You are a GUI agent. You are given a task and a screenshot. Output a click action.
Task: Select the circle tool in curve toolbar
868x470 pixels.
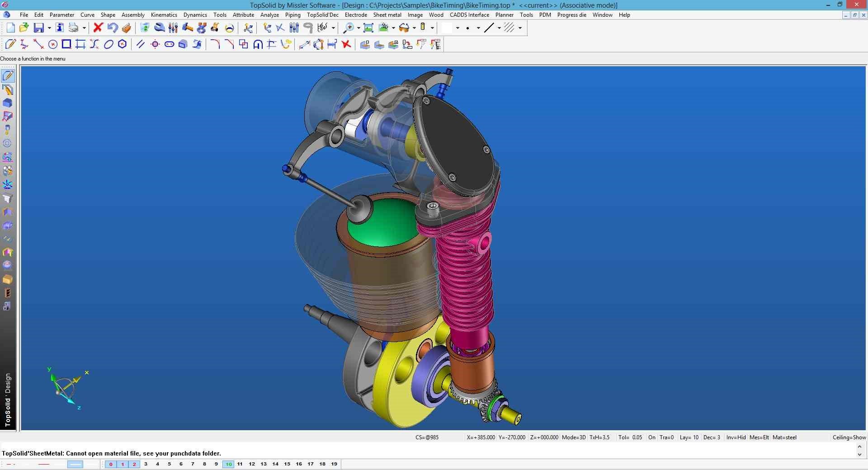52,44
